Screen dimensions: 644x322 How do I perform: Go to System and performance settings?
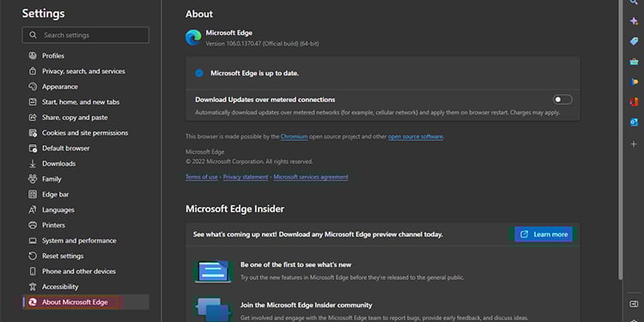pyautogui.click(x=79, y=240)
